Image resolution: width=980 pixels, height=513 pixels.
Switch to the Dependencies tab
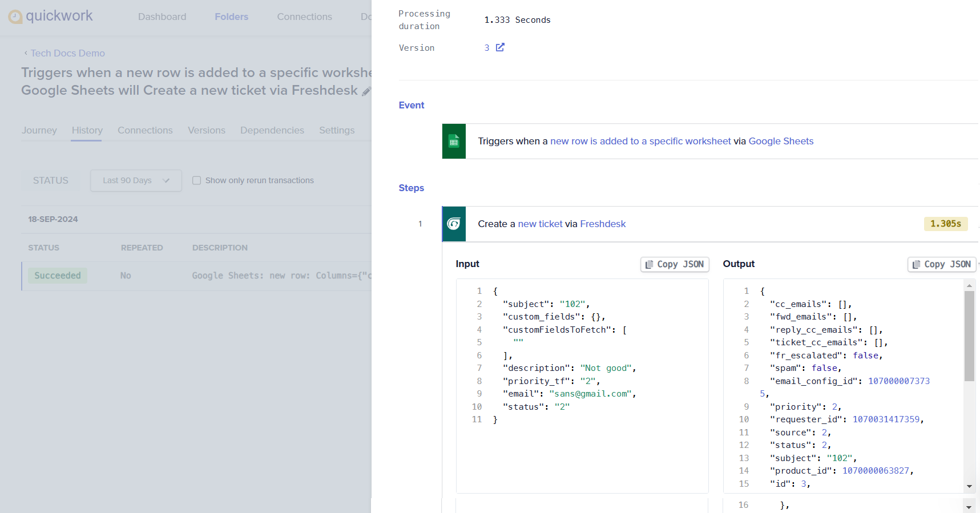(272, 130)
